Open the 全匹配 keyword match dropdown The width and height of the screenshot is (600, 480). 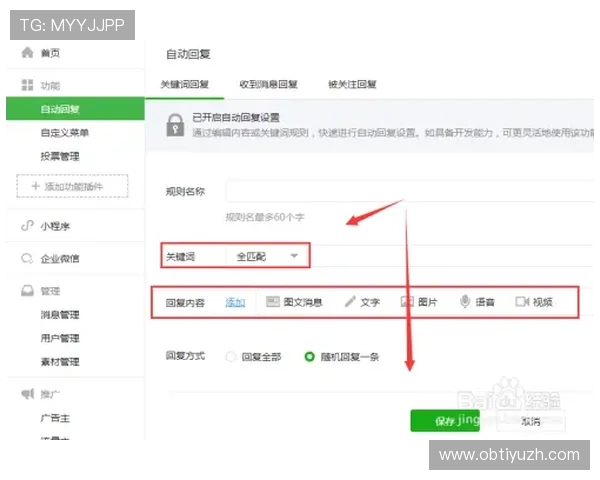click(x=267, y=256)
